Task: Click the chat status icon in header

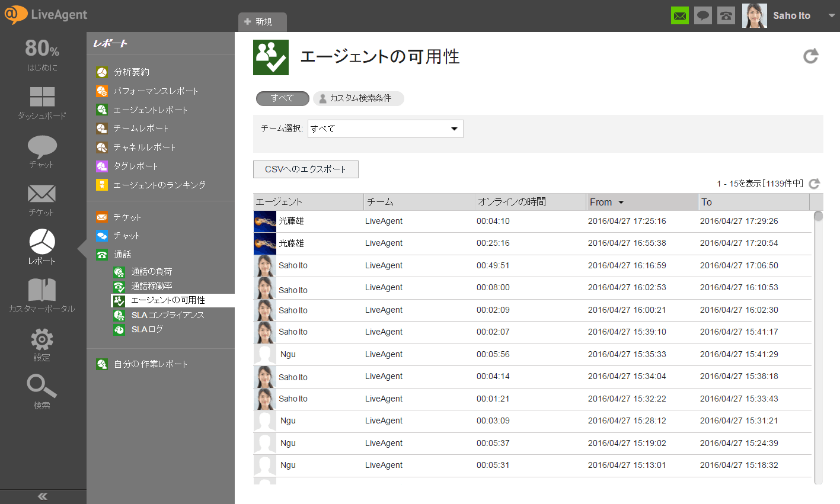Action: pos(703,16)
